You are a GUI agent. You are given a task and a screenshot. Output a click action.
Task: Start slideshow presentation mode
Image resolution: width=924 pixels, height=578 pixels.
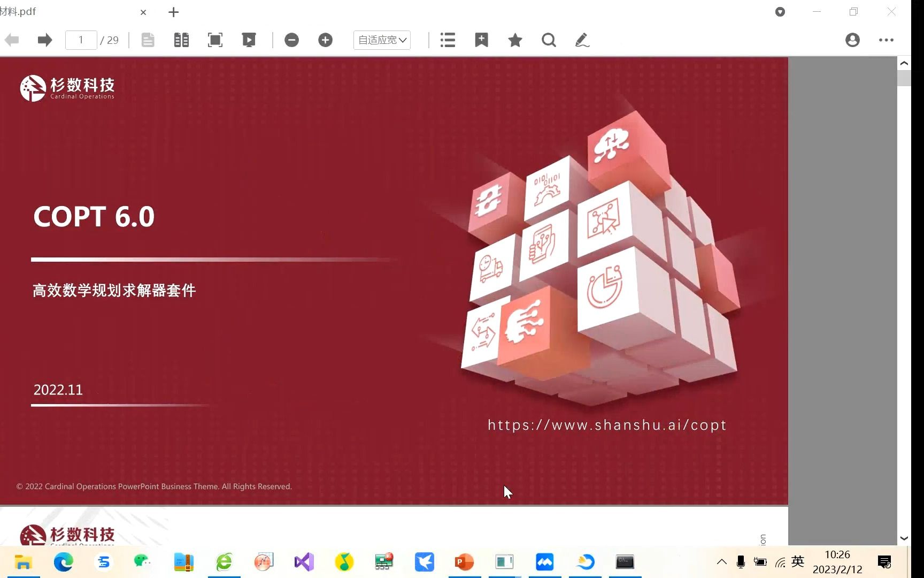point(249,40)
